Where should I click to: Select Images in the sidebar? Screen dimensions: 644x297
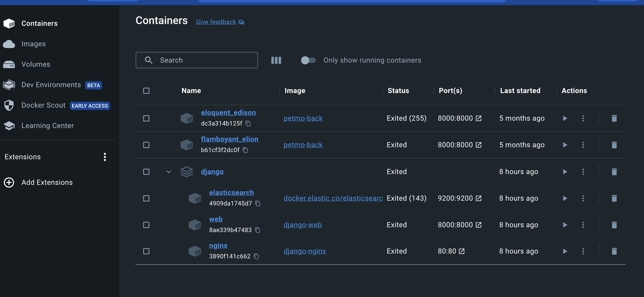(34, 44)
